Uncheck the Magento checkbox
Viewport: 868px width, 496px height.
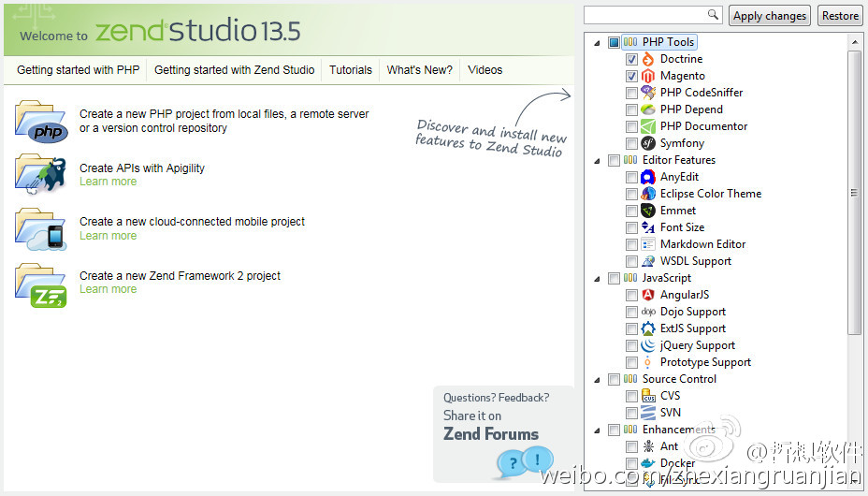point(631,76)
